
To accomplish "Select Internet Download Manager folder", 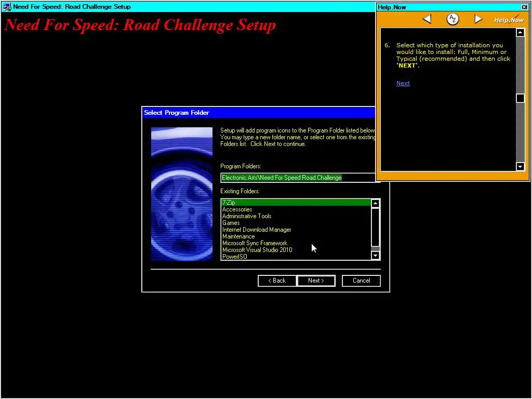I will 296,230.
